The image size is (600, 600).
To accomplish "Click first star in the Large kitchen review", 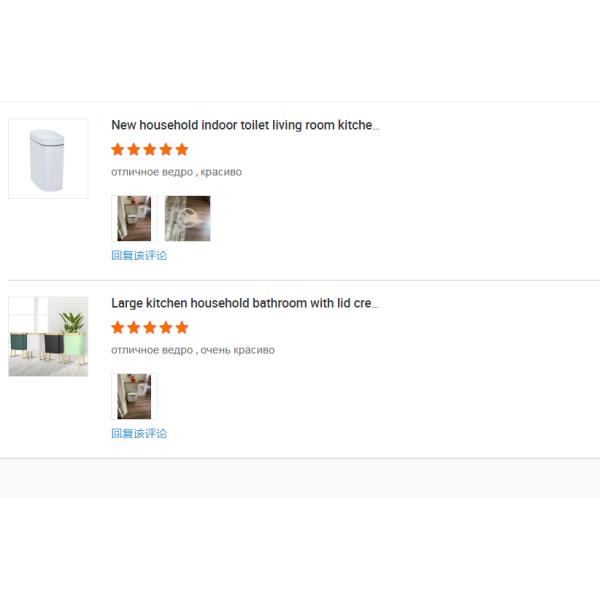I will (118, 328).
